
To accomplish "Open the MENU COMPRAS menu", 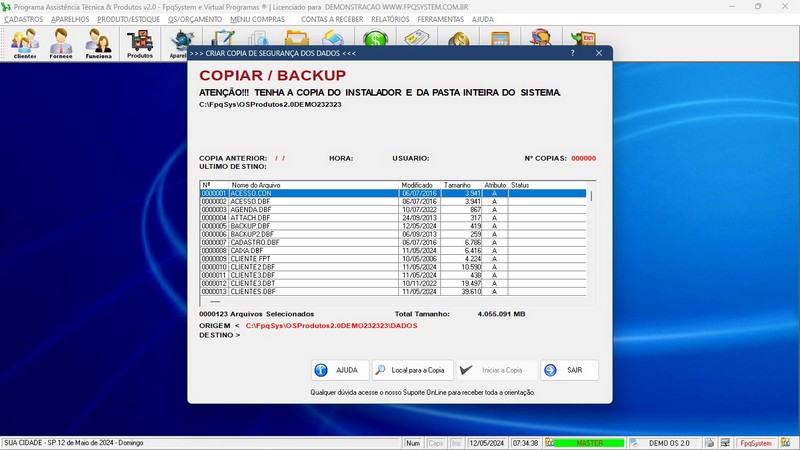I will pyautogui.click(x=257, y=19).
